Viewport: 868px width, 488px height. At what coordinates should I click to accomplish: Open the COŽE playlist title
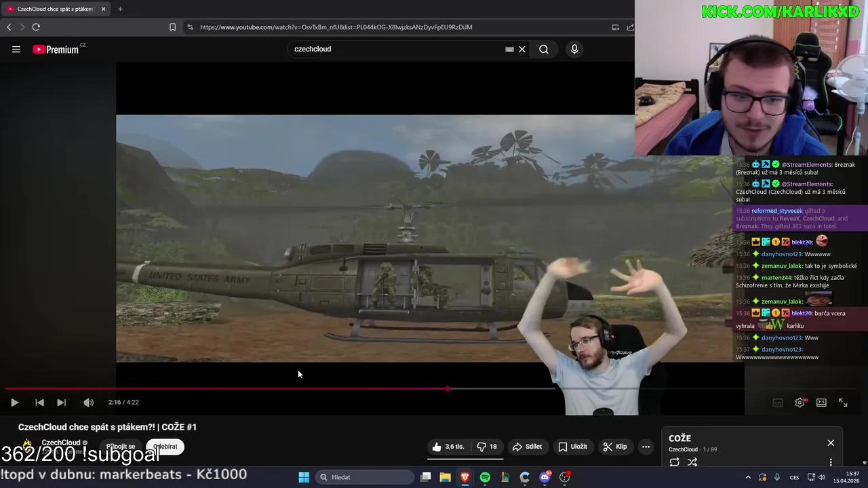(x=679, y=439)
